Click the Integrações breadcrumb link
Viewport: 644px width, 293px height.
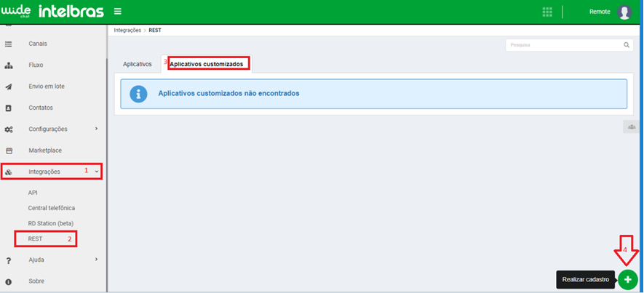[x=127, y=31]
